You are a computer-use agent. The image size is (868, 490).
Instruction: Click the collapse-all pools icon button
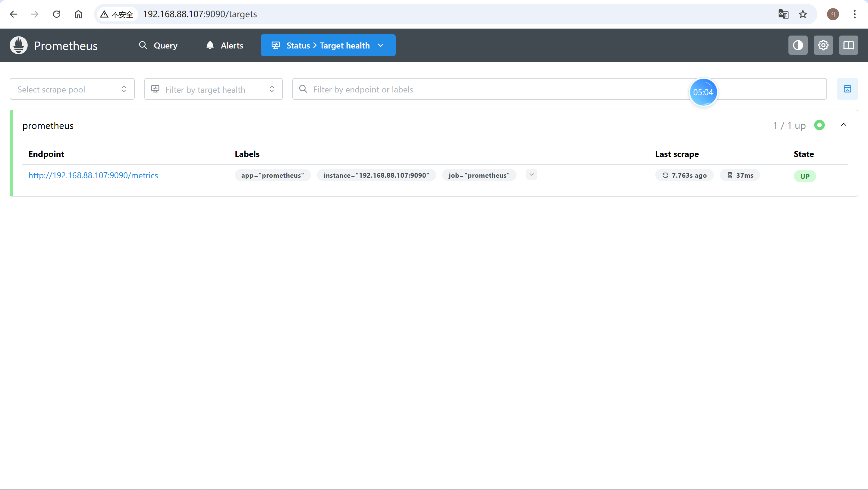pos(848,89)
